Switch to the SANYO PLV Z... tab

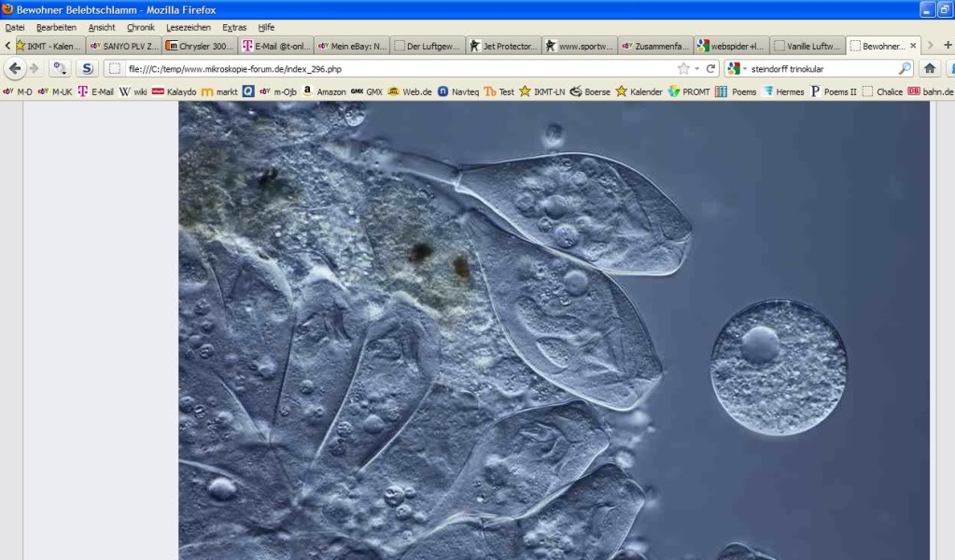(124, 46)
